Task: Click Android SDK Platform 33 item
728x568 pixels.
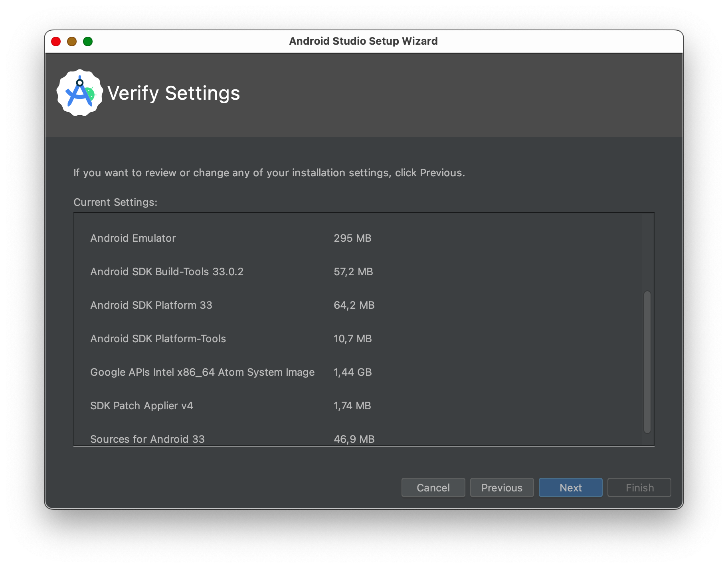Action: pyautogui.click(x=151, y=305)
